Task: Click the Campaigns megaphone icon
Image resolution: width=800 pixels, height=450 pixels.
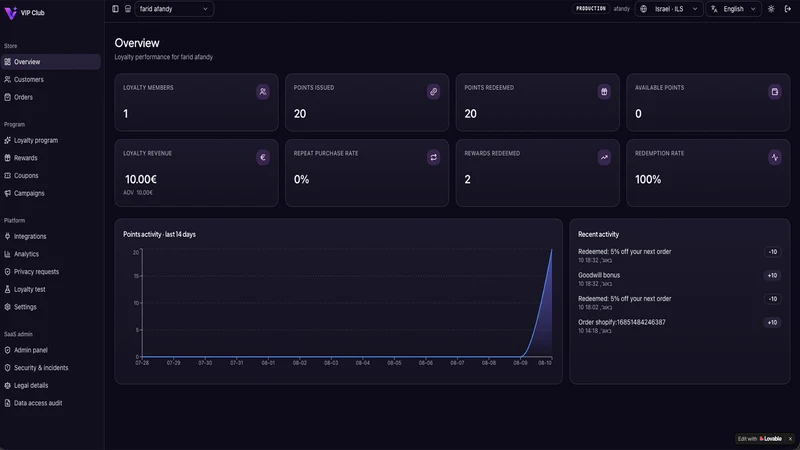Action: (x=7, y=193)
